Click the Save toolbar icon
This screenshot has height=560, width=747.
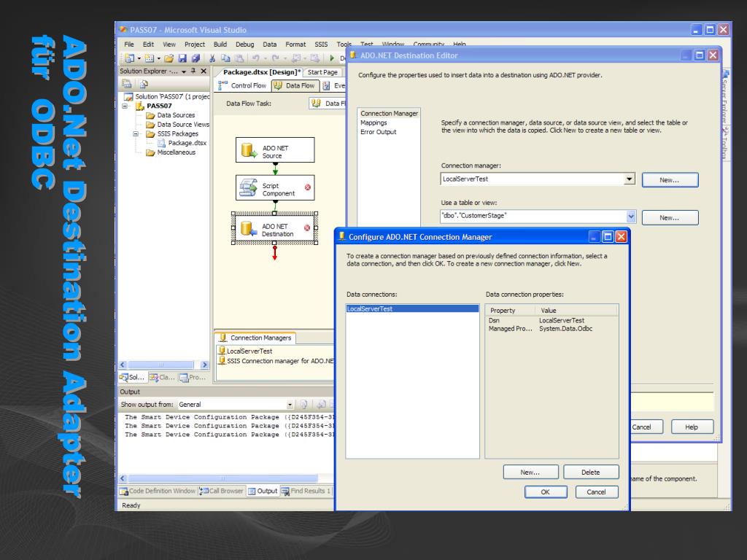(182, 58)
